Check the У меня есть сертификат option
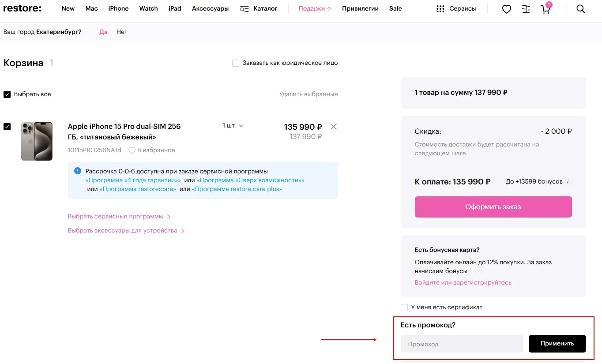The height and width of the screenshot is (364, 602). point(404,307)
